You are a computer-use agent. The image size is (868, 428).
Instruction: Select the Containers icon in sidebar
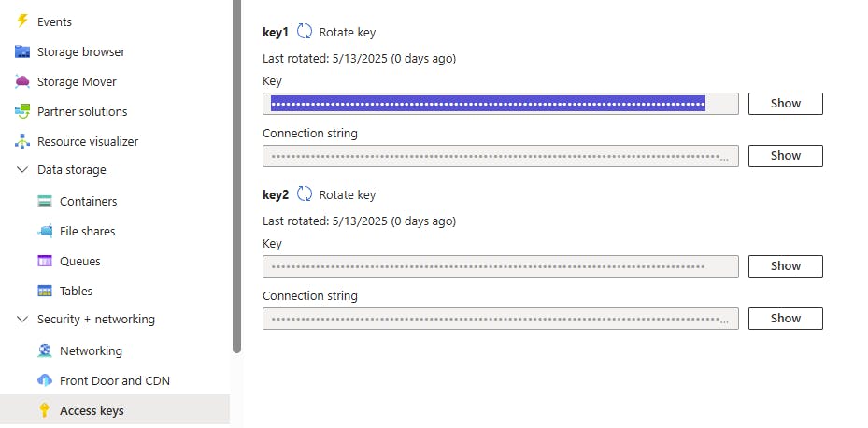point(45,201)
